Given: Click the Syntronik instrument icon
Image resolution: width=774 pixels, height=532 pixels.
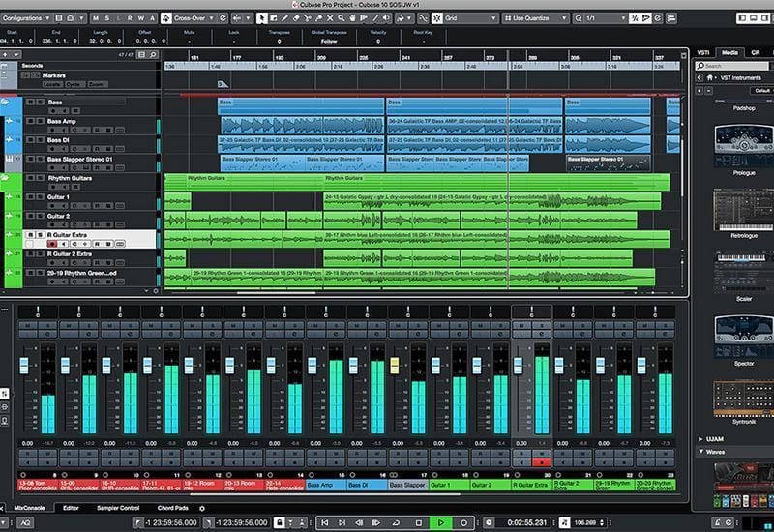Looking at the screenshot, I should coord(743,399).
